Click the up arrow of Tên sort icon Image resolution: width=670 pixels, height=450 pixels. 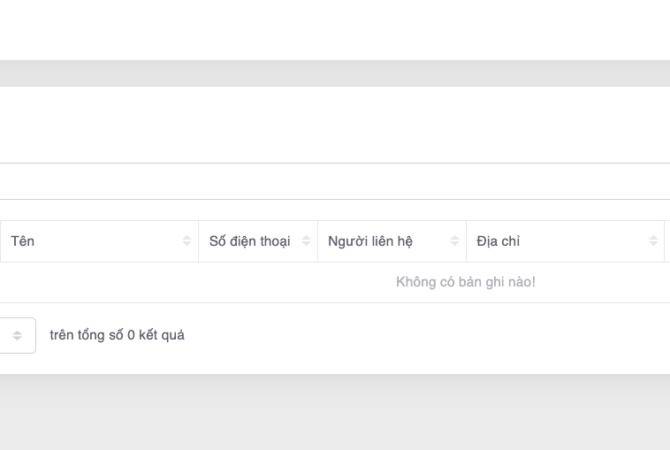pos(186,239)
